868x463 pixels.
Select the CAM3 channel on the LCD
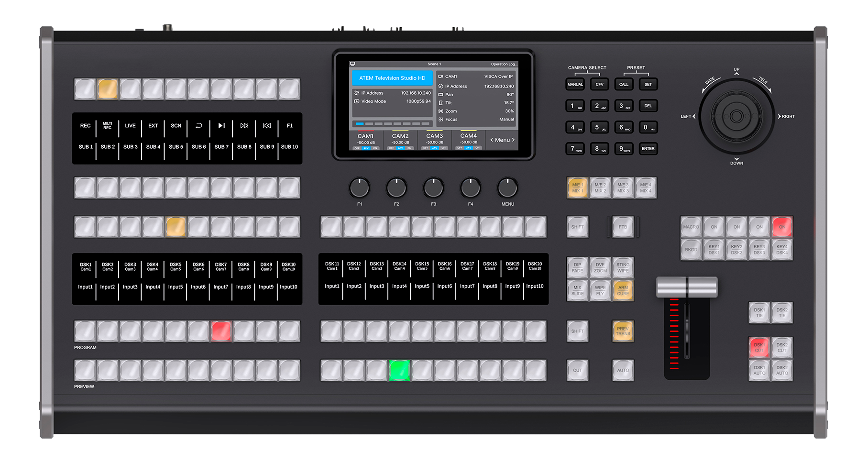[x=434, y=136]
